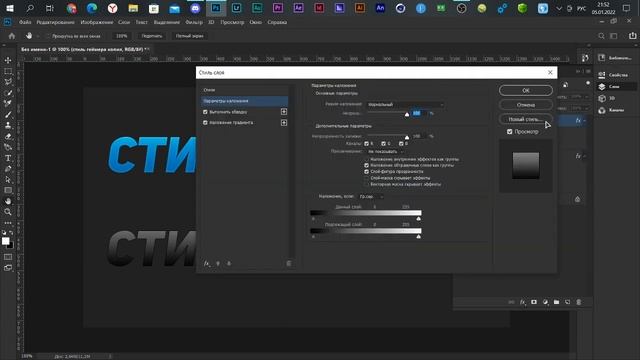The width and height of the screenshot is (640, 360).
Task: Open the Hand tool preset dropdown arrow
Action: (x=38, y=36)
